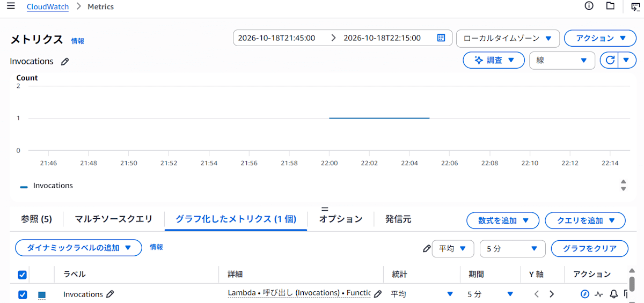The width and height of the screenshot is (644, 303).
Task: Move Y axis to left arrow
Action: [536, 294]
